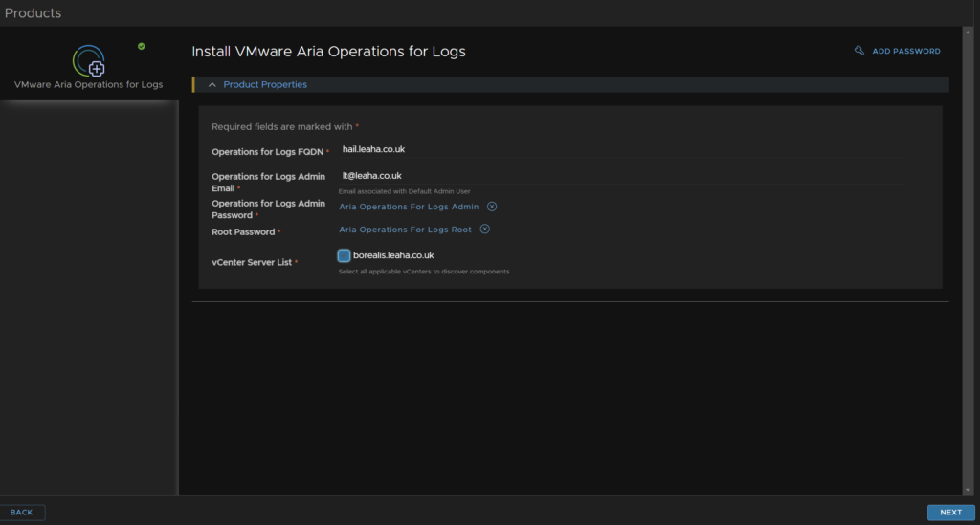Viewport: 980px width, 525px height.
Task: Go to the NEXT step
Action: point(950,512)
